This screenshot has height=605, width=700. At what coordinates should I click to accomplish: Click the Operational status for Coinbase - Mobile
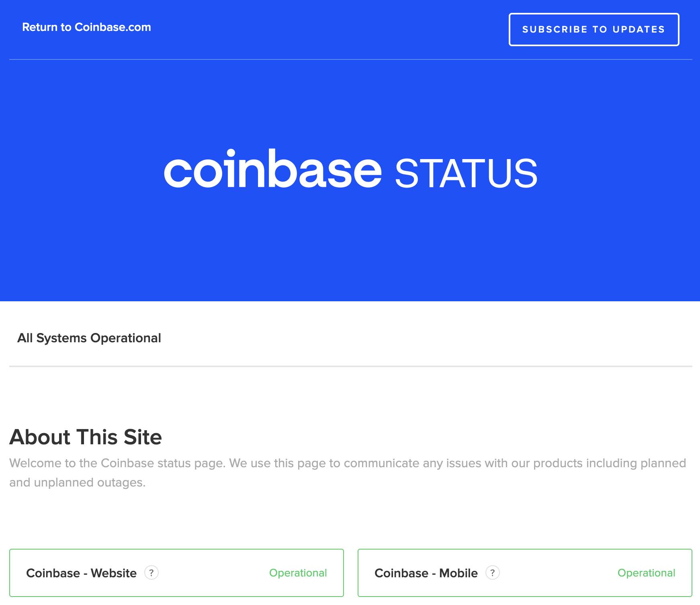point(646,573)
